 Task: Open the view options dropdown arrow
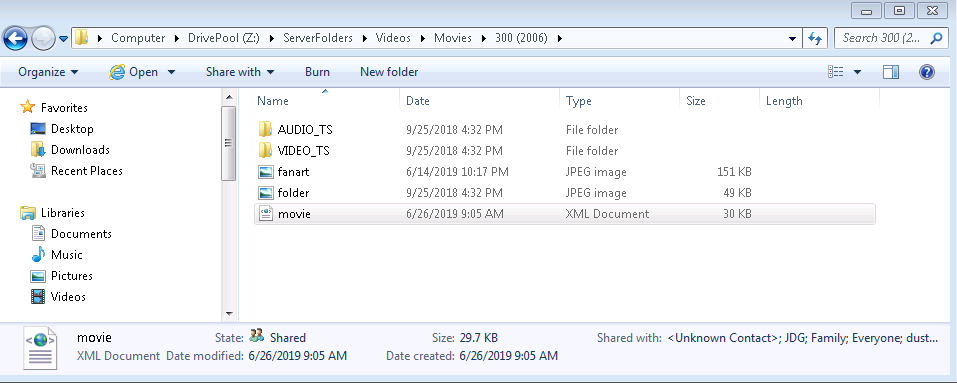click(857, 72)
